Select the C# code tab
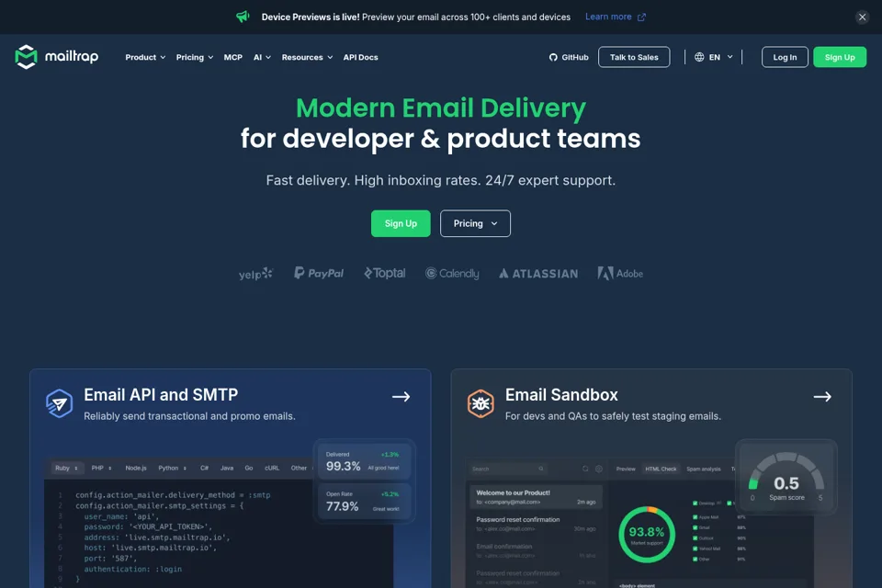 (204, 469)
